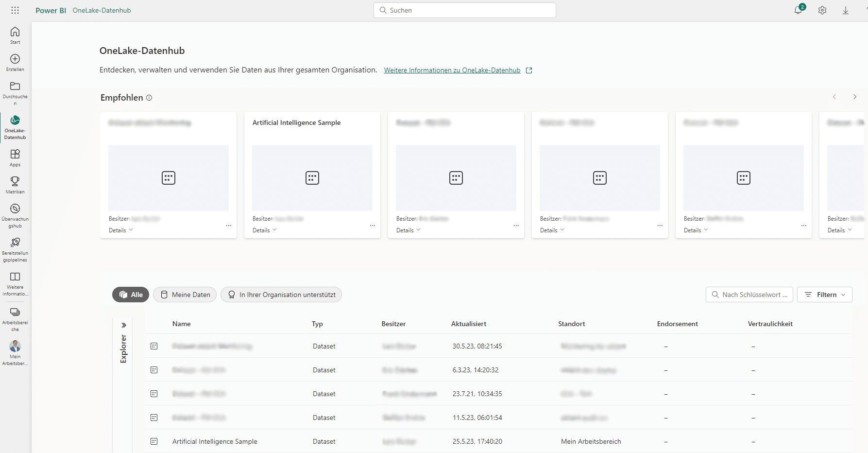868x453 pixels.
Task: Go to next recommended cards
Action: [x=855, y=97]
